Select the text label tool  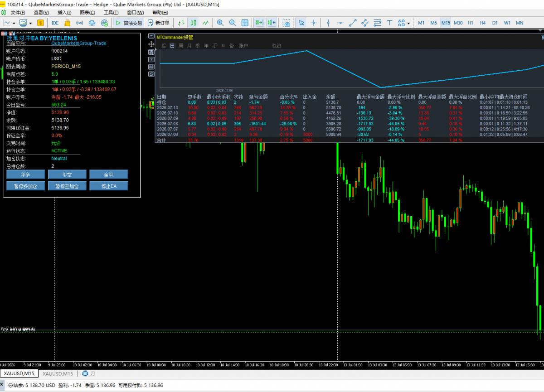pyautogui.click(x=389, y=23)
